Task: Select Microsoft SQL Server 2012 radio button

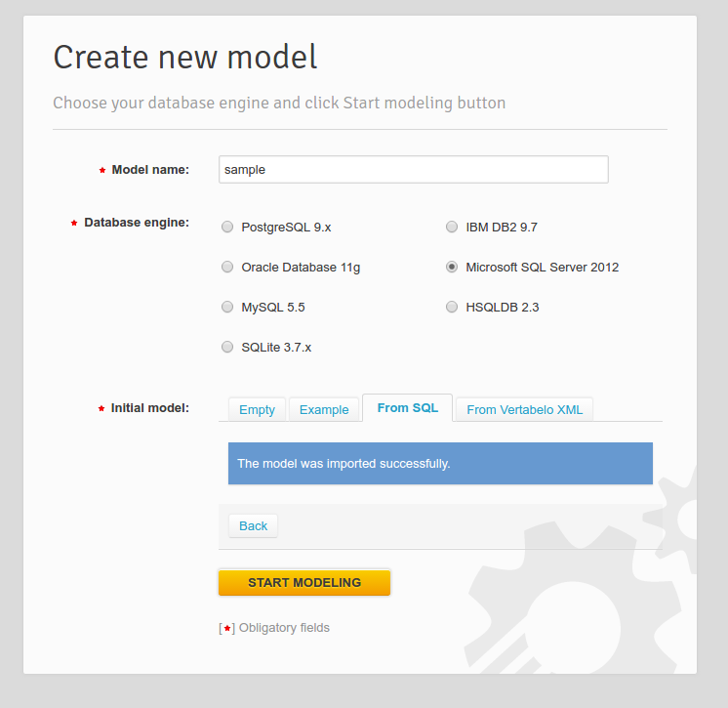Action: coord(451,267)
